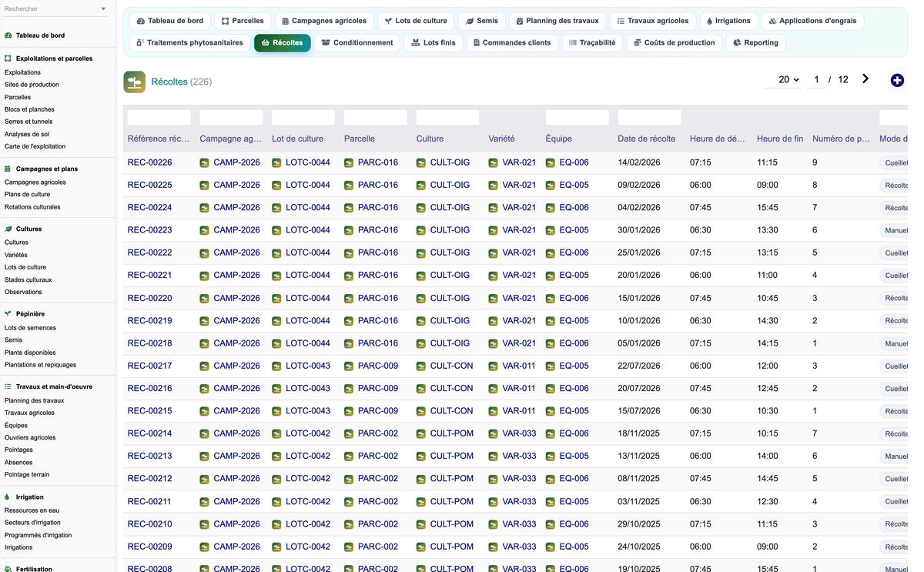924x572 pixels.
Task: Open the Irrigations tab with droplet icon
Action: [x=728, y=21]
